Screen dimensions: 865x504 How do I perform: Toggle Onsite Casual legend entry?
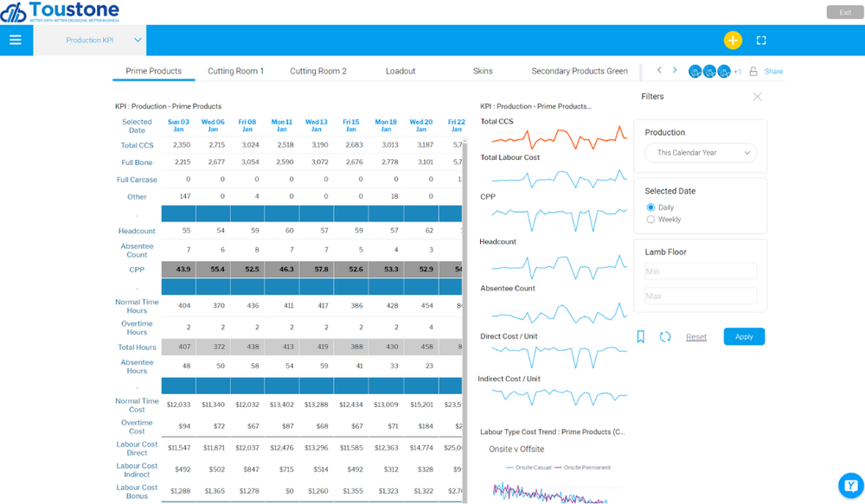529,468
